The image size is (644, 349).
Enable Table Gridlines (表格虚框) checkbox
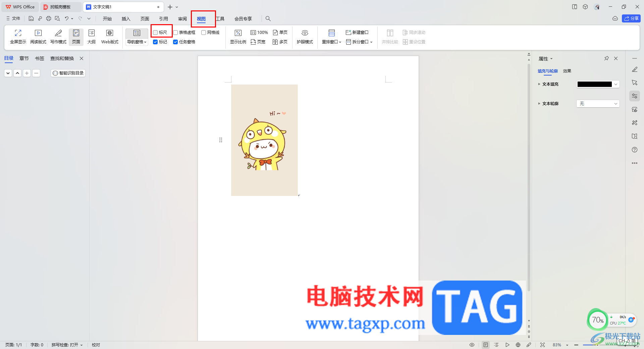click(175, 33)
